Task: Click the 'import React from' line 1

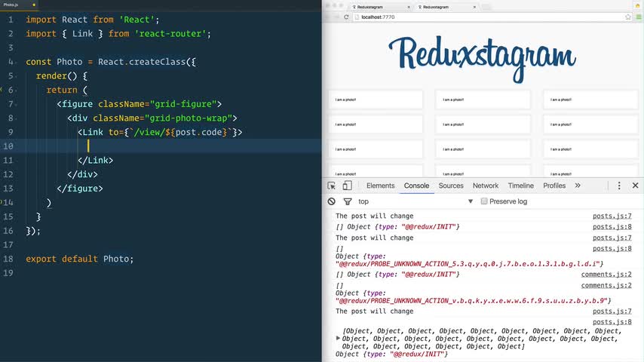Action: 93,20
